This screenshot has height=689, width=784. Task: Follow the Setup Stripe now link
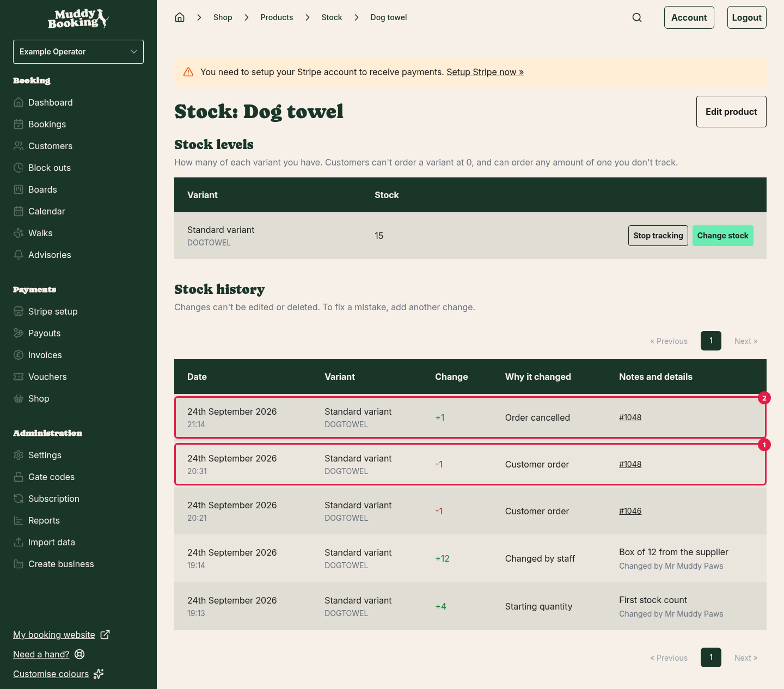pos(485,72)
